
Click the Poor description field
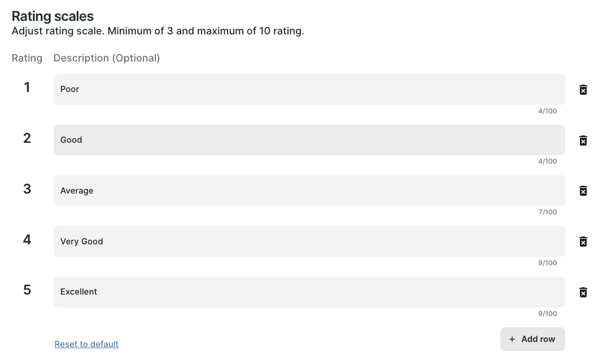coord(309,89)
